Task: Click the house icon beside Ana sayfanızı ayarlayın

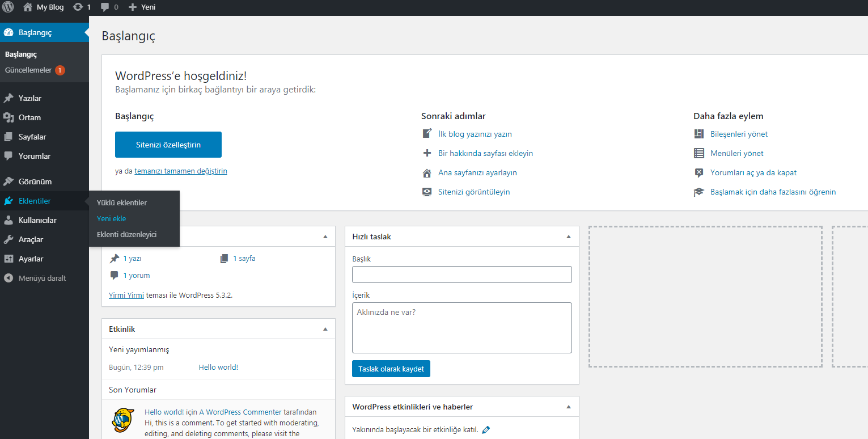Action: [x=427, y=172]
